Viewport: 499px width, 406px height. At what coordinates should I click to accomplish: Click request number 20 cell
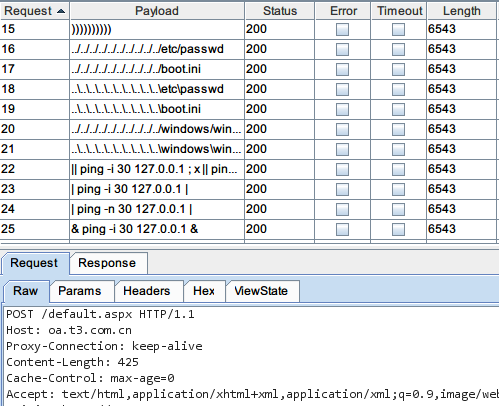pyautogui.click(x=34, y=129)
